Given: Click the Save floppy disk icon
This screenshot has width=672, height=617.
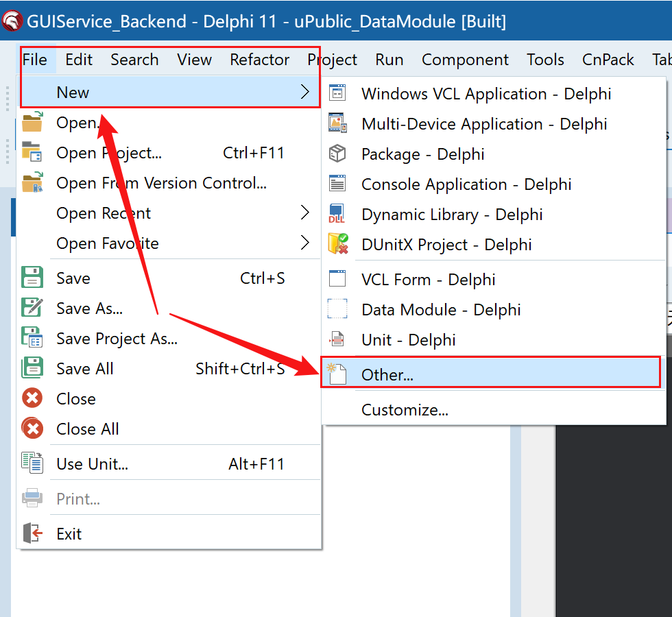Looking at the screenshot, I should (x=32, y=277).
